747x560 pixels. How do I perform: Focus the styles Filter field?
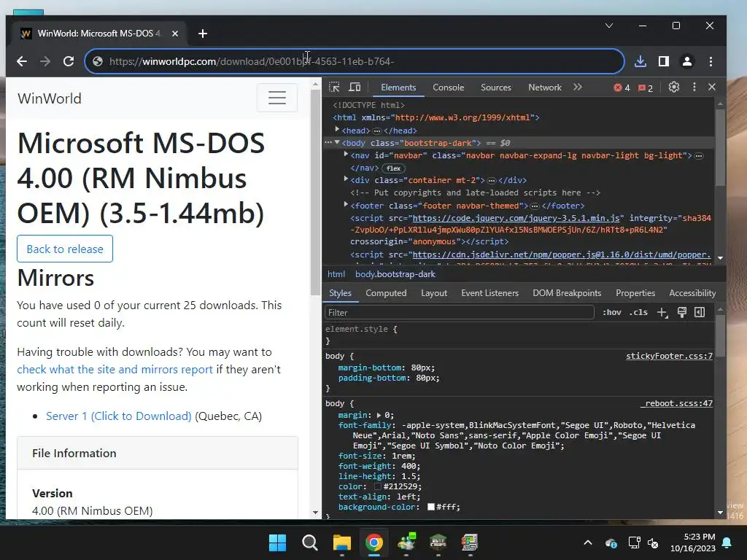[460, 312]
